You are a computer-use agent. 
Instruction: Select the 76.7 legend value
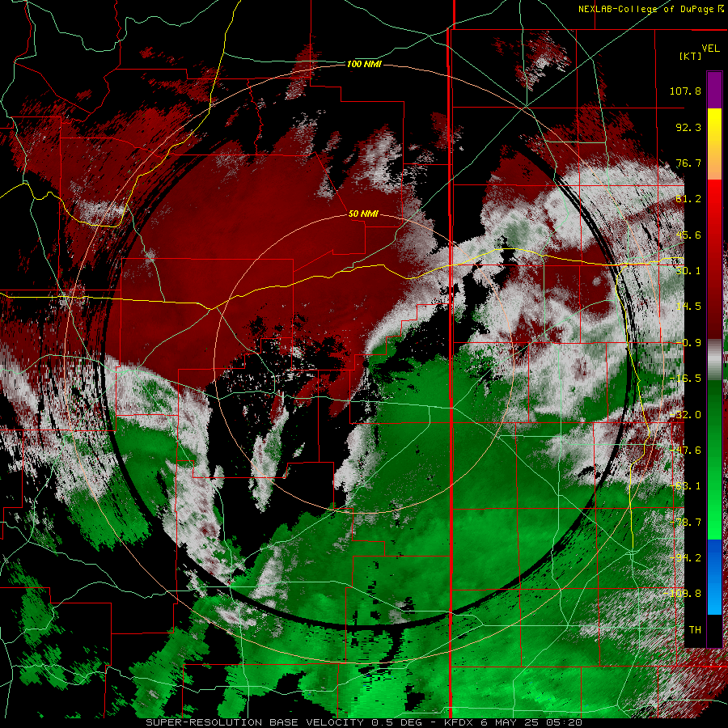688,163
